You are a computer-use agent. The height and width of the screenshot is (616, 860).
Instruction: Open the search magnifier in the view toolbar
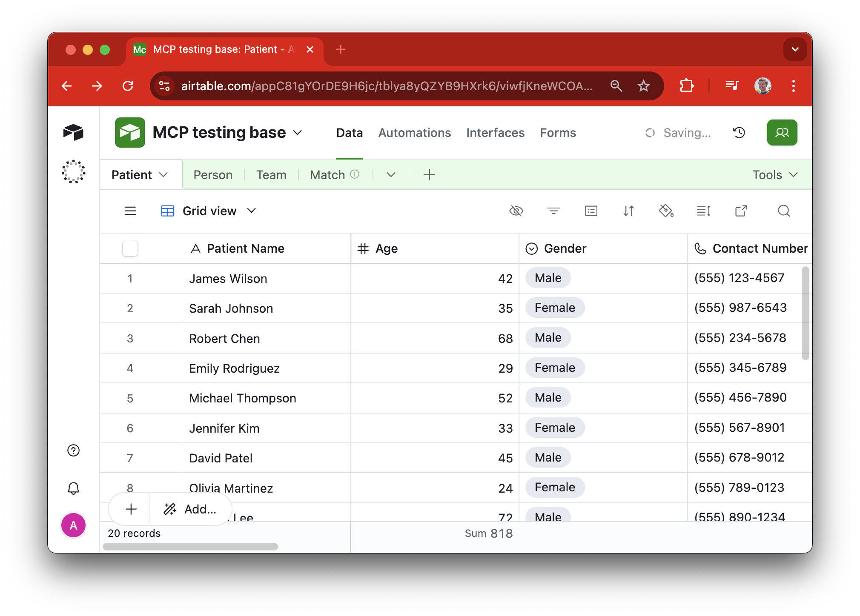784,211
